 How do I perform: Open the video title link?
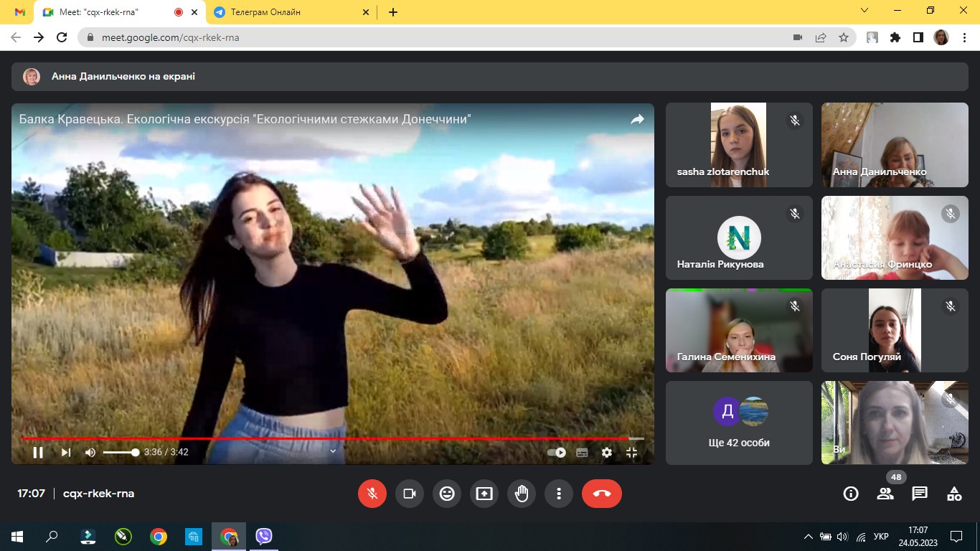[x=245, y=119]
